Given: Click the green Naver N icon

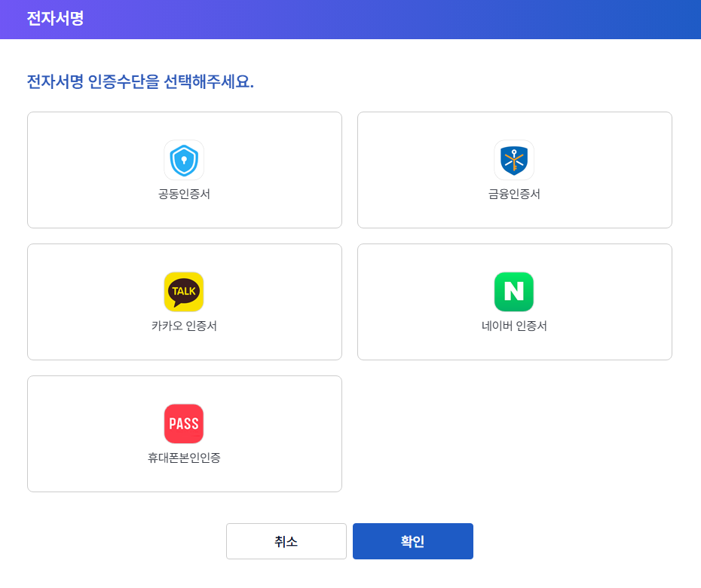Looking at the screenshot, I should click(513, 292).
